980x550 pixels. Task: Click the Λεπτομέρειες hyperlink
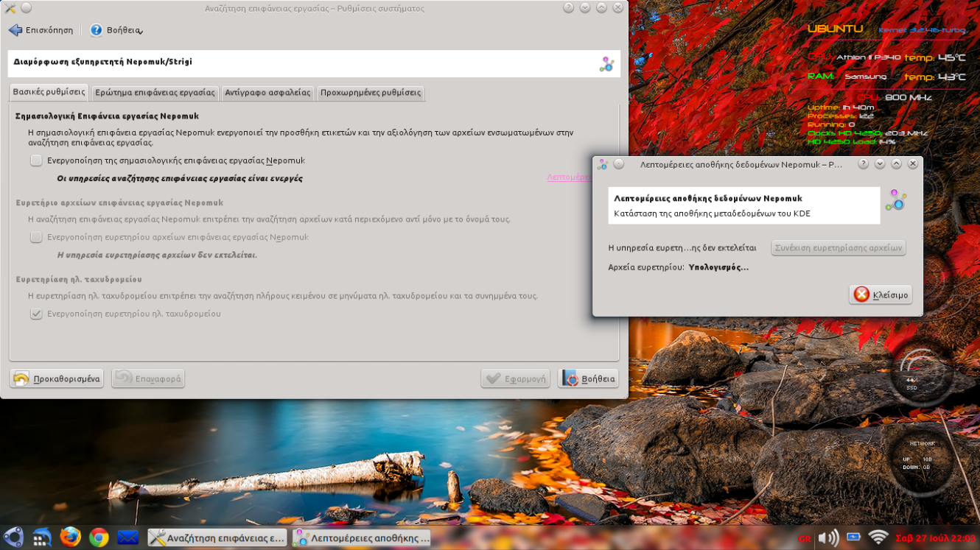tap(569, 177)
